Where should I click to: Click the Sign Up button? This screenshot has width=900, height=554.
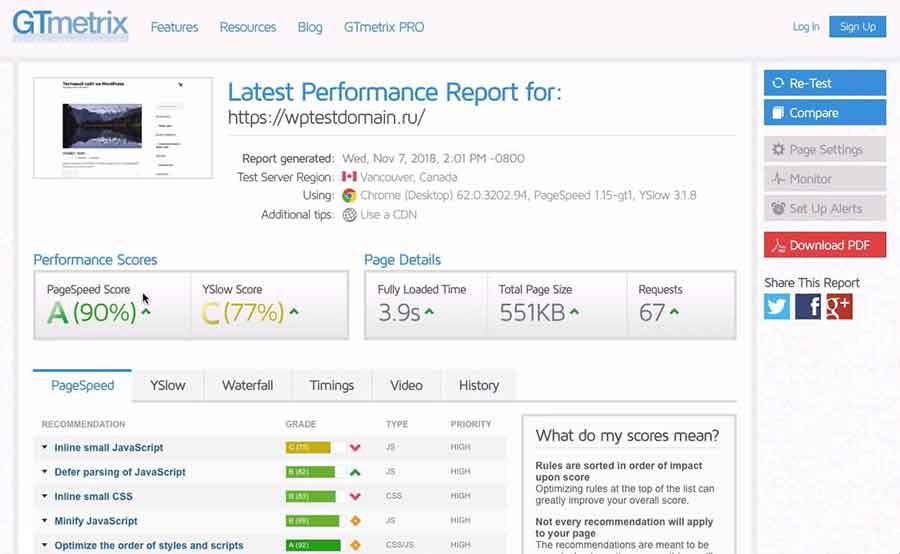(858, 26)
